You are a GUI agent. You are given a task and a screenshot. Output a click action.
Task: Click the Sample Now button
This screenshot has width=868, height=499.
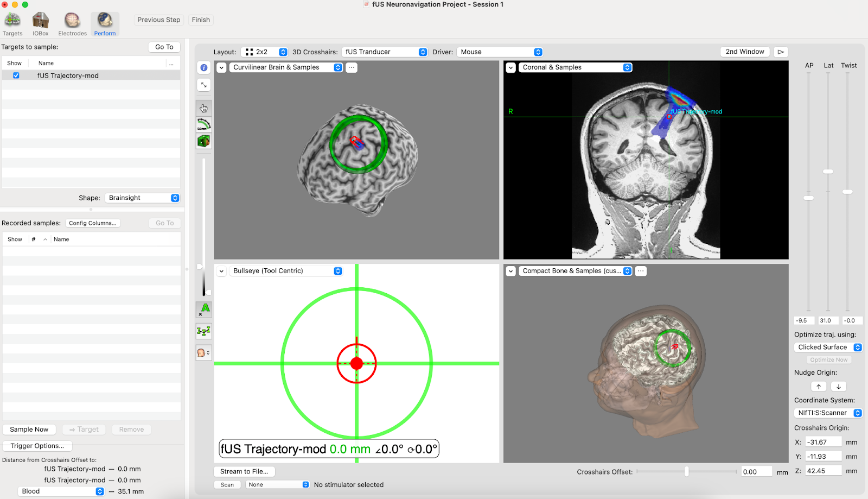29,429
